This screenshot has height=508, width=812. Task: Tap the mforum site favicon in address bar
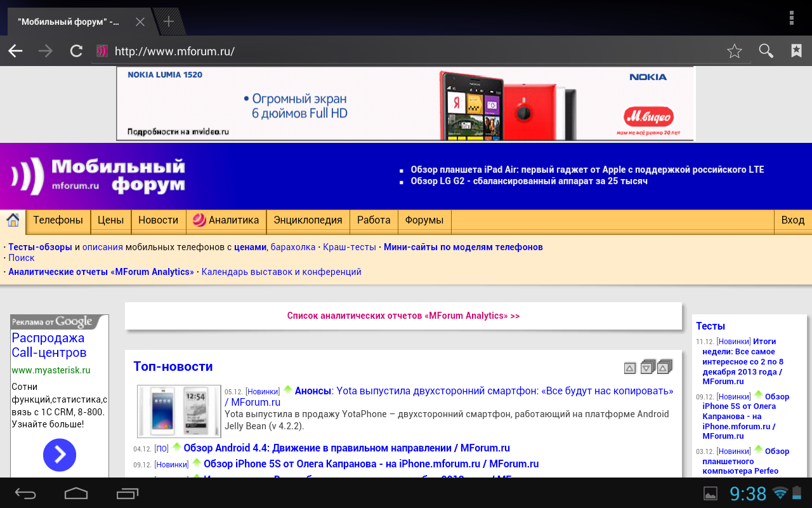[102, 51]
